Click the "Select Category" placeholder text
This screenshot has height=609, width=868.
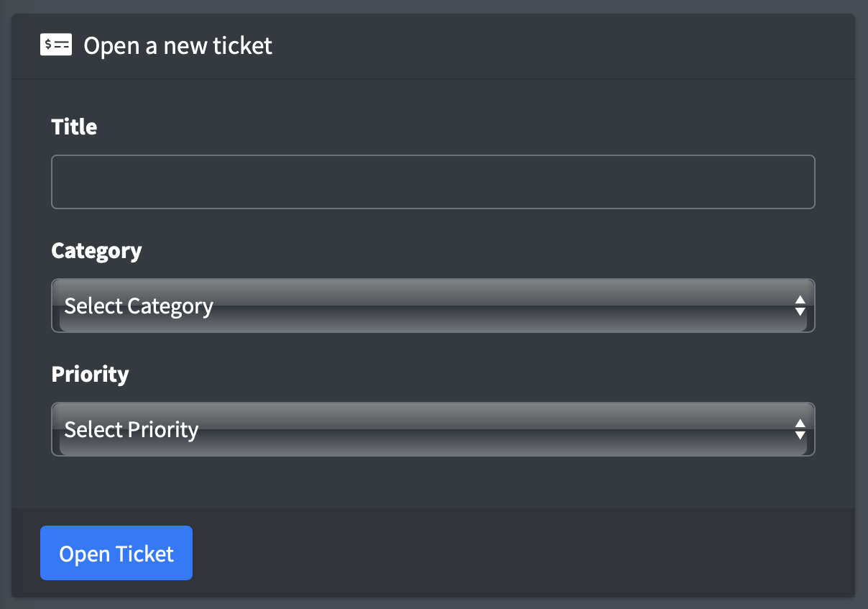[139, 306]
